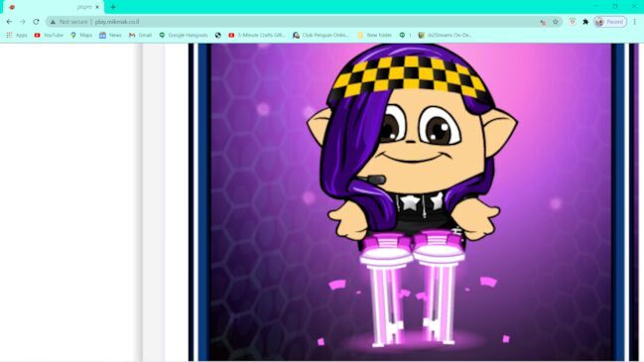The width and height of the screenshot is (644, 362).
Task: Open the Google Hangouts bookmark
Action: (184, 36)
